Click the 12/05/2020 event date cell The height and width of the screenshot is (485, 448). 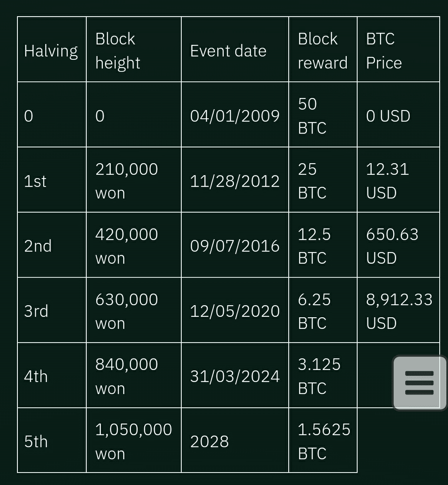pyautogui.click(x=235, y=311)
